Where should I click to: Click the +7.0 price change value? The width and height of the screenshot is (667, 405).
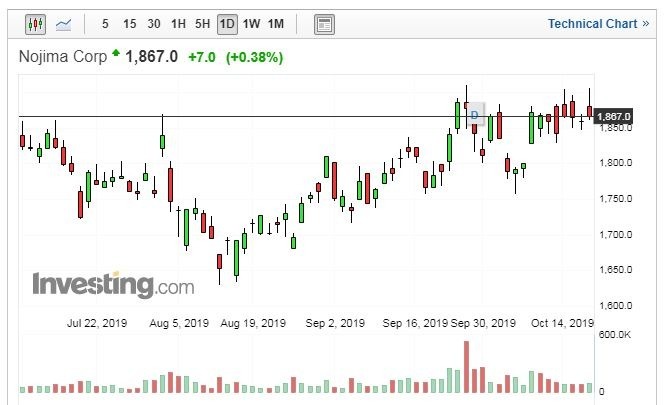tap(202, 57)
